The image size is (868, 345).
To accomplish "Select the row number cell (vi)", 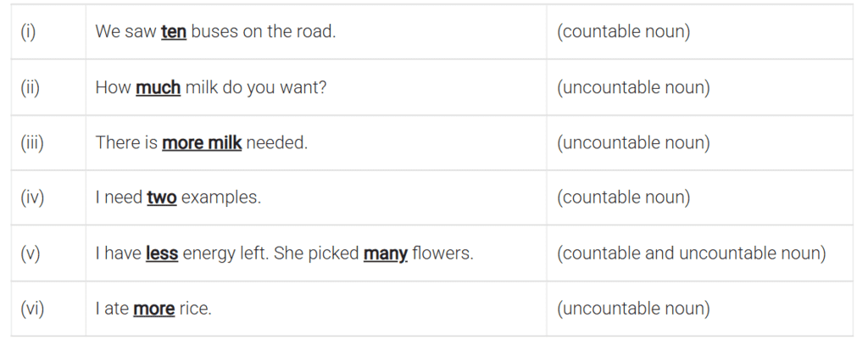I will pyautogui.click(x=48, y=309).
